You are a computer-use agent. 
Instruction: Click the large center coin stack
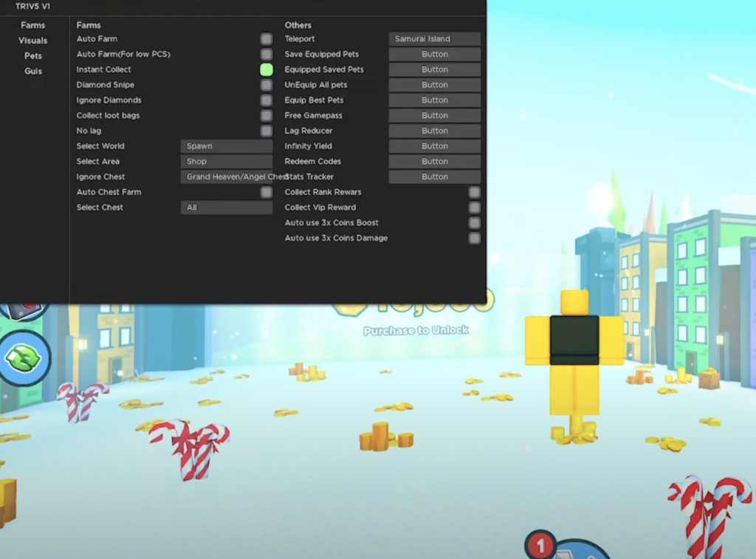pyautogui.click(x=385, y=437)
